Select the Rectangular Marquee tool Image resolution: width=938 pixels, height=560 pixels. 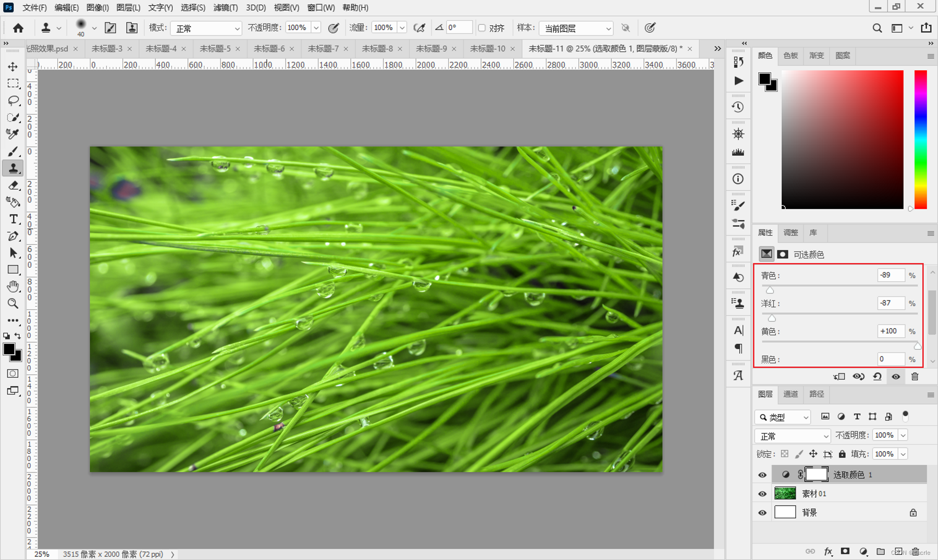tap(13, 83)
